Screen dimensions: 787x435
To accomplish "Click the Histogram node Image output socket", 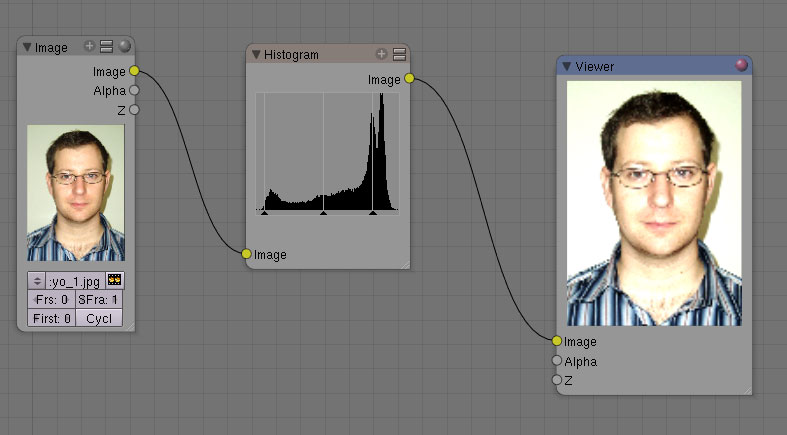I will point(410,78).
